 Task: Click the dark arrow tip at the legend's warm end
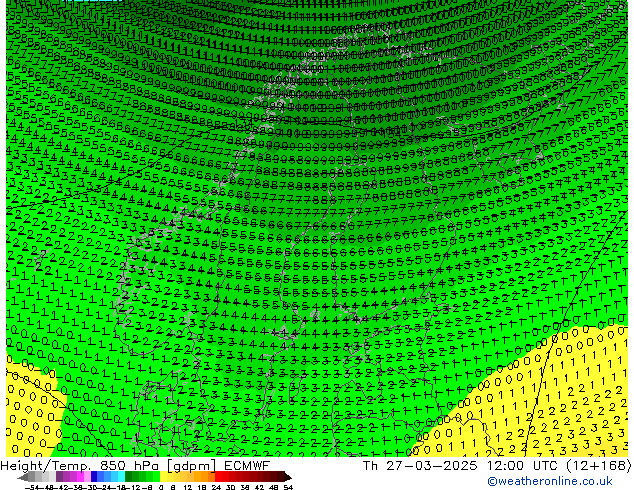pos(288,477)
